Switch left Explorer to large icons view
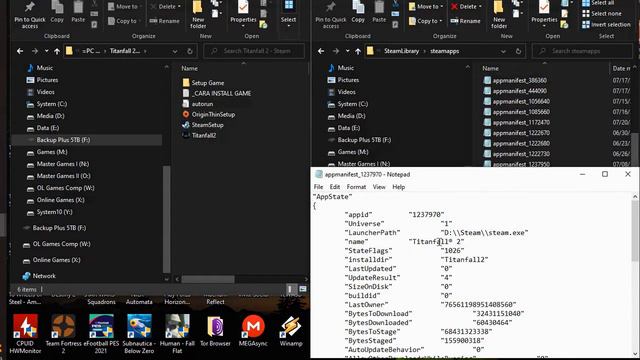Image resolution: width=640 pixels, height=360 pixels. click(x=303, y=289)
